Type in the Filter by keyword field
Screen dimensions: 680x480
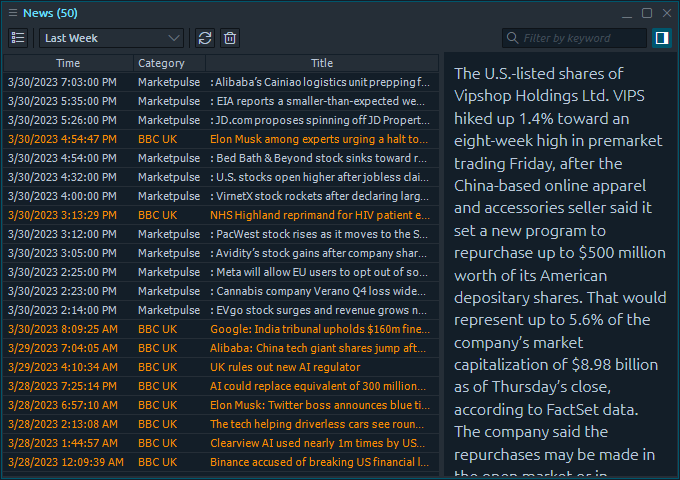pyautogui.click(x=582, y=39)
